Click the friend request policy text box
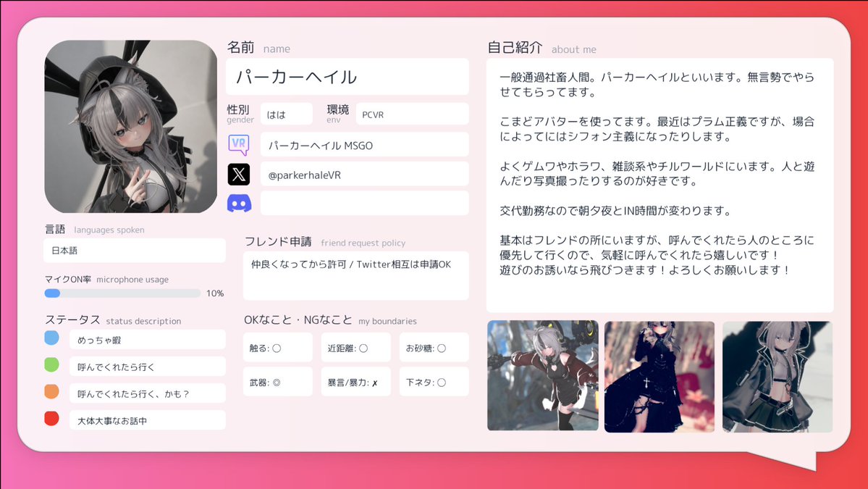 pos(356,276)
